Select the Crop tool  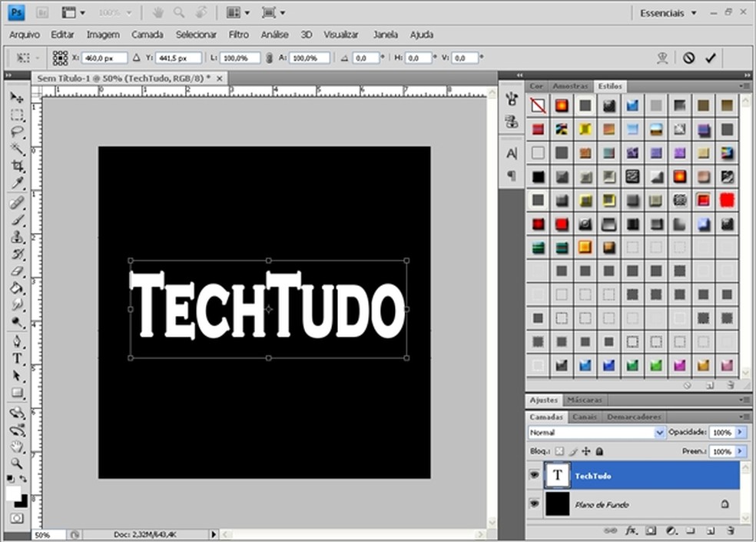click(x=17, y=166)
